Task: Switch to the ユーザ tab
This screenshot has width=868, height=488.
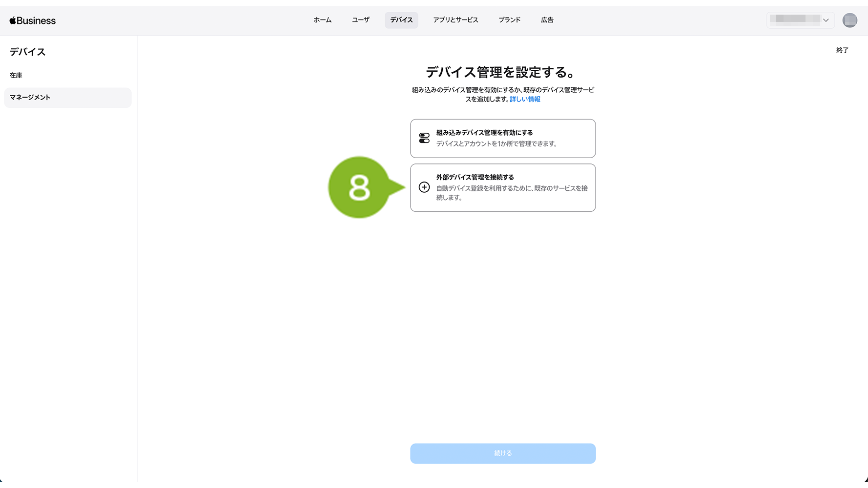Action: [360, 20]
